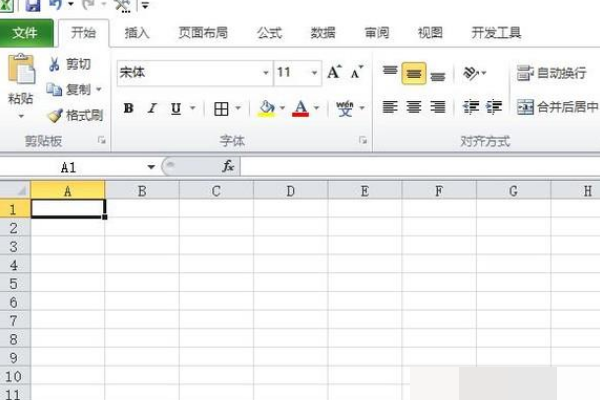The width and height of the screenshot is (600, 400).
Task: Click the Increase Font Size icon
Action: pyautogui.click(x=334, y=72)
